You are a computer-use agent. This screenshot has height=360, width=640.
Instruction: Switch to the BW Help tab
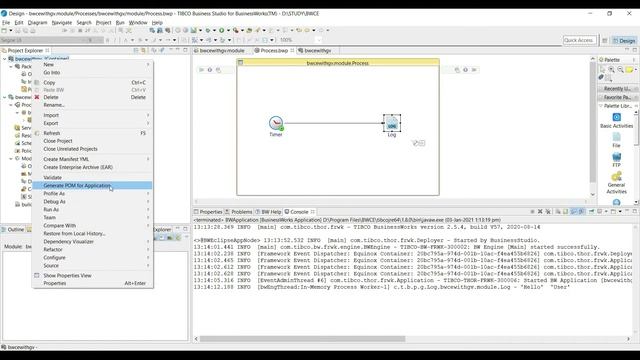click(269, 211)
